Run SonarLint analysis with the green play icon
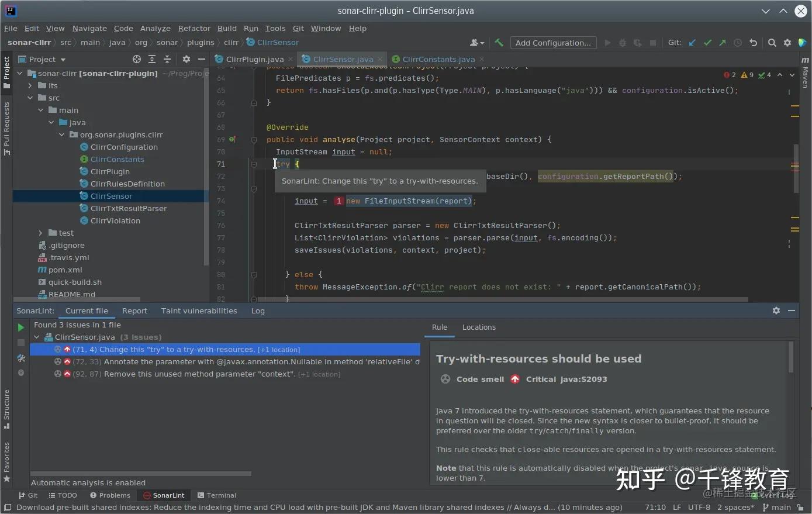 [21, 327]
